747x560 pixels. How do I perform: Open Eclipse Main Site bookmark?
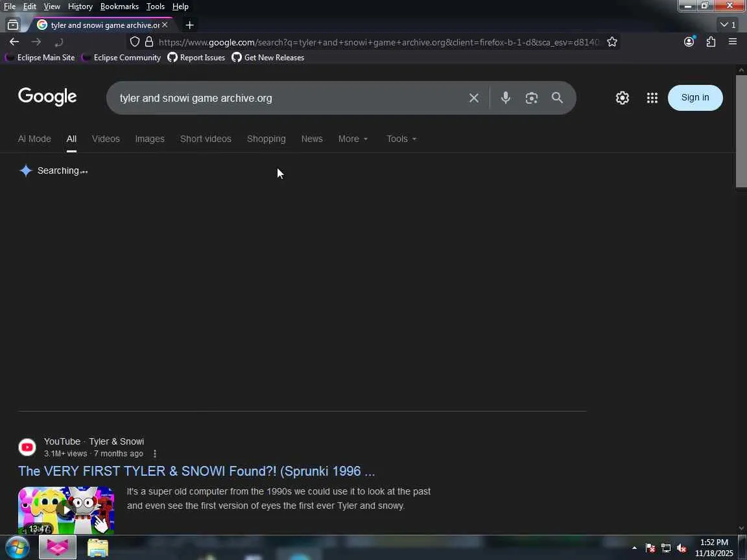click(x=40, y=58)
